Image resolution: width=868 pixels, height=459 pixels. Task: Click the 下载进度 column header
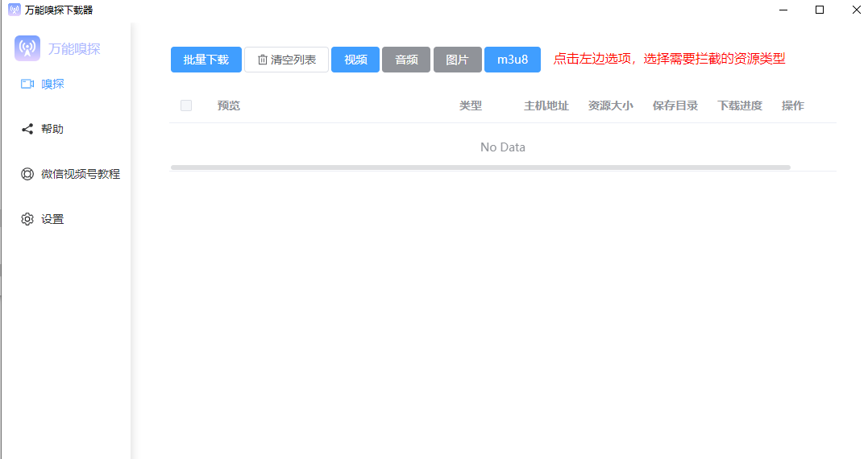tap(740, 105)
